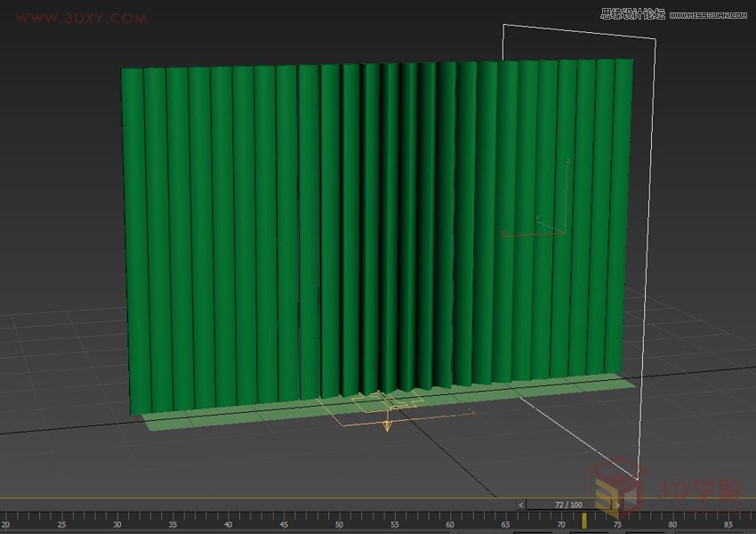
Task: Click frame 50 tick on the track bar
Action: coord(338,520)
